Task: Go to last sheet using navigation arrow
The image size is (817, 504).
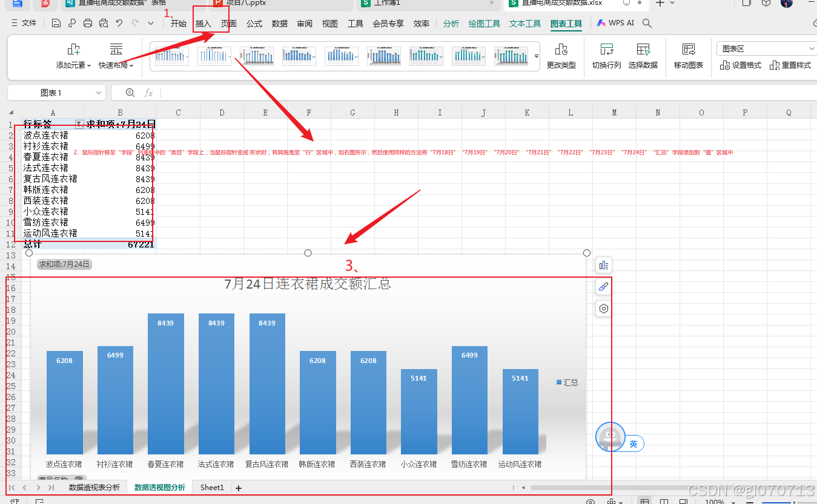Action: (51, 487)
